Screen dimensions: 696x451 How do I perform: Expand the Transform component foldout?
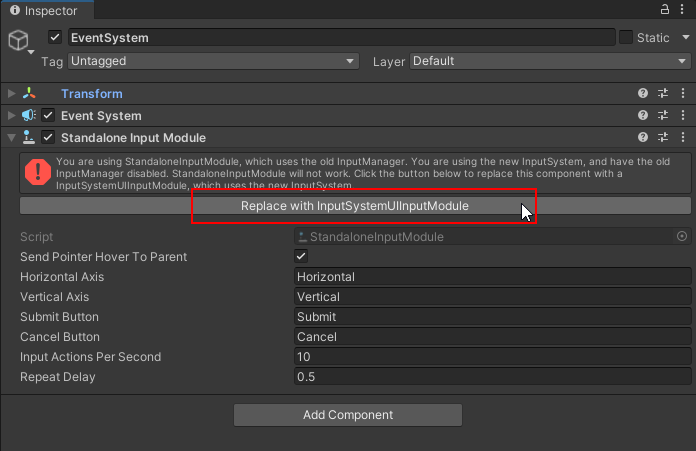point(12,93)
